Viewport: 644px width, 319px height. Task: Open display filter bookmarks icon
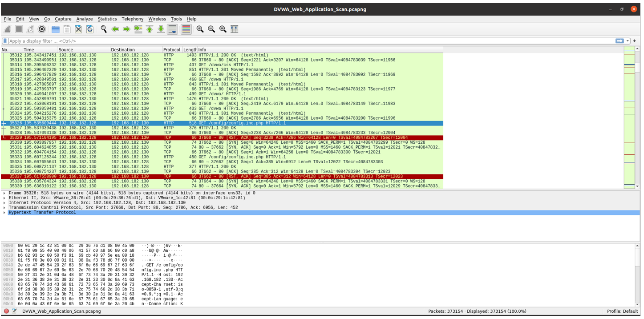5,41
